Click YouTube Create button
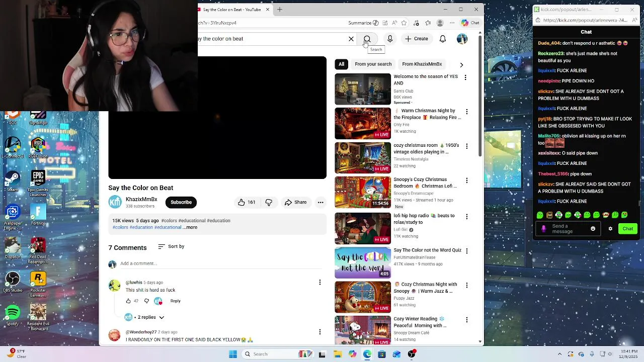 coord(417,39)
